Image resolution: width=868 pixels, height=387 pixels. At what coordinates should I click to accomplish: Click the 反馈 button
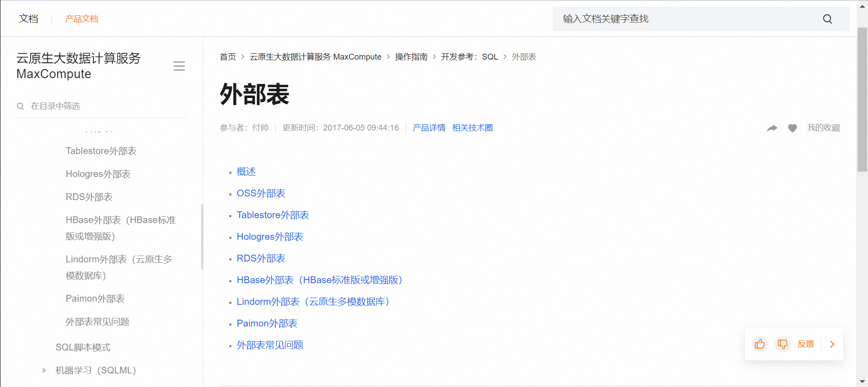pyautogui.click(x=806, y=344)
